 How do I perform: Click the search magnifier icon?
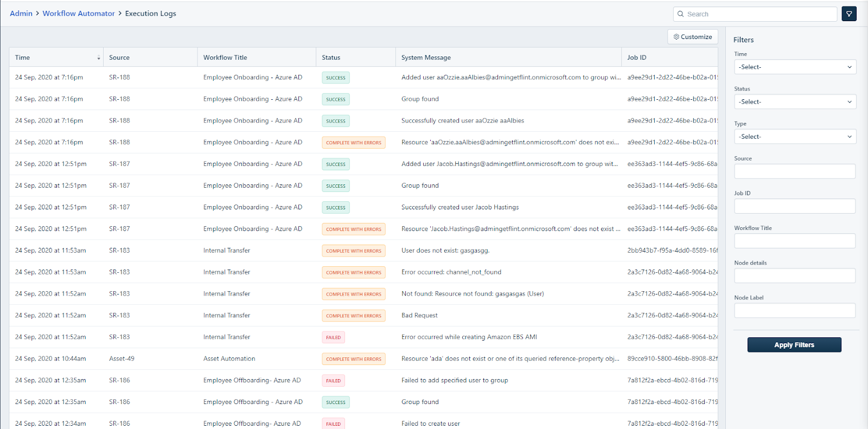click(x=680, y=14)
